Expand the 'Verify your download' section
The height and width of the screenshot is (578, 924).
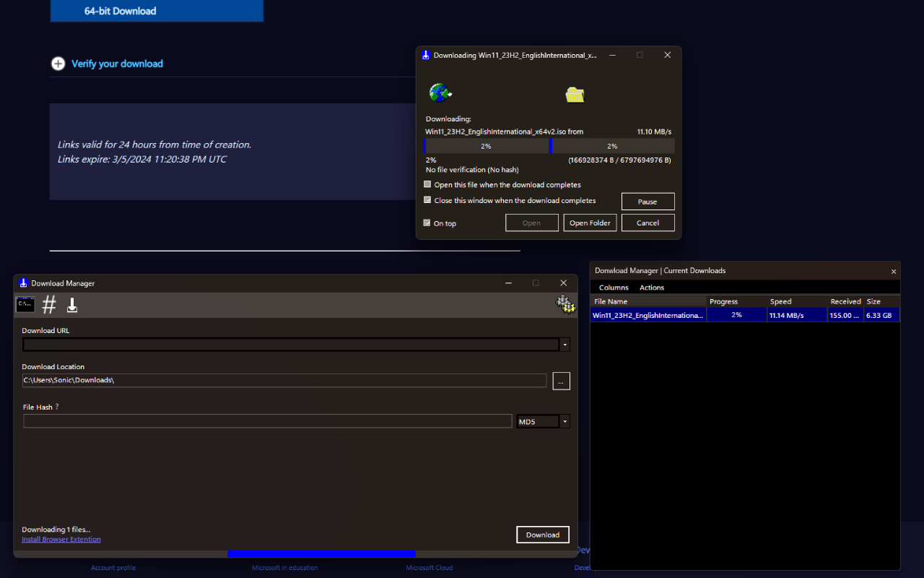coord(107,64)
